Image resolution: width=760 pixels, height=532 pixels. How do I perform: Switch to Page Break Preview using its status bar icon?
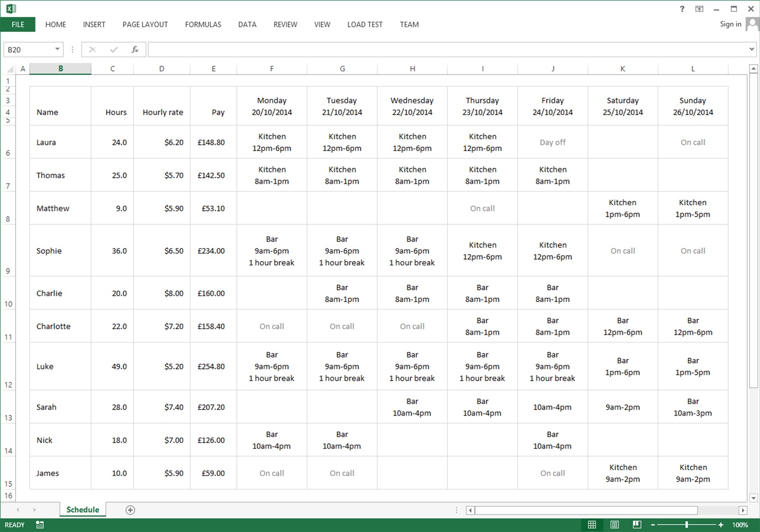636,524
